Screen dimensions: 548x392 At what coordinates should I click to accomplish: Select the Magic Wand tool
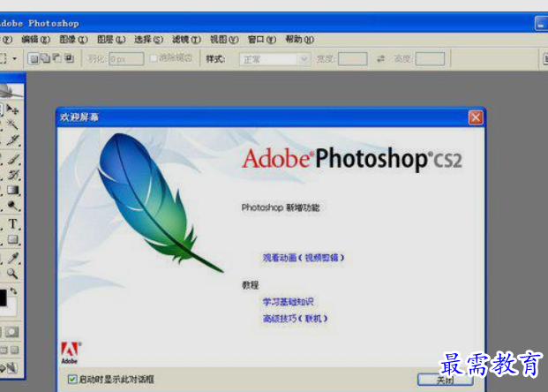[12, 124]
